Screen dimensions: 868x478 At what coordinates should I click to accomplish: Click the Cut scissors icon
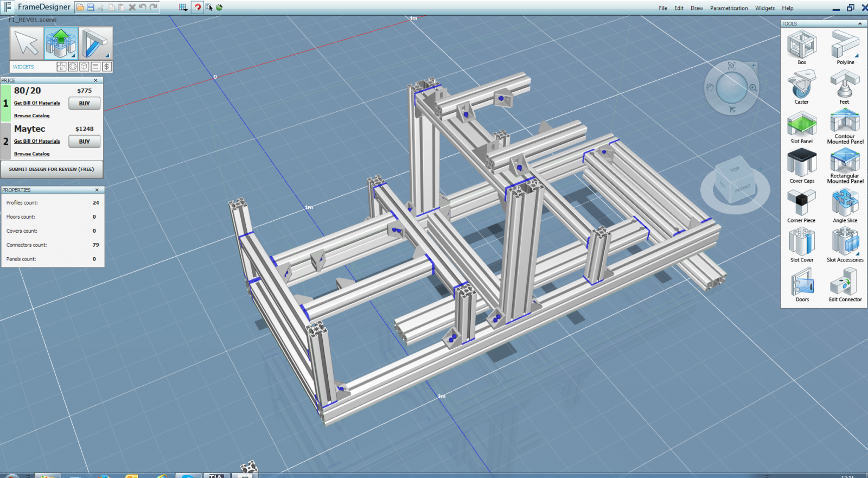(100, 8)
